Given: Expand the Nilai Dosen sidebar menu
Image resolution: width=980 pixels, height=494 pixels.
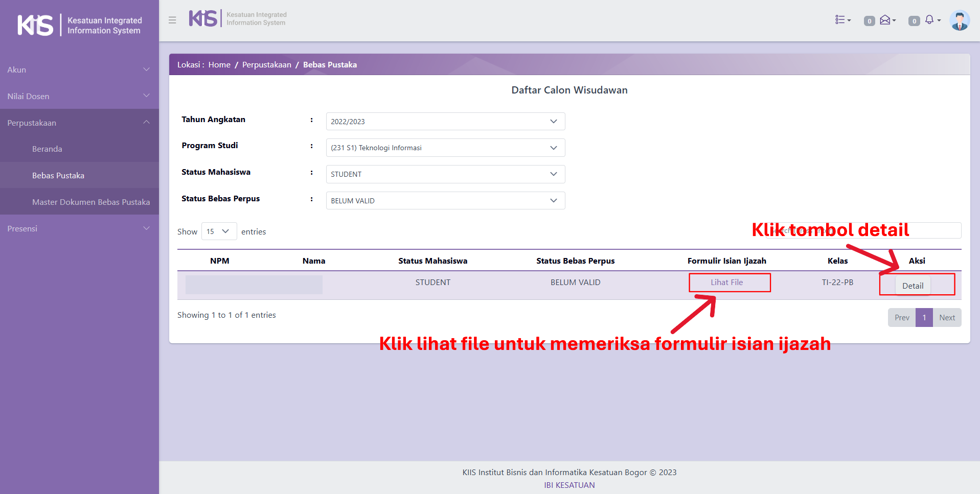Looking at the screenshot, I should (x=79, y=96).
